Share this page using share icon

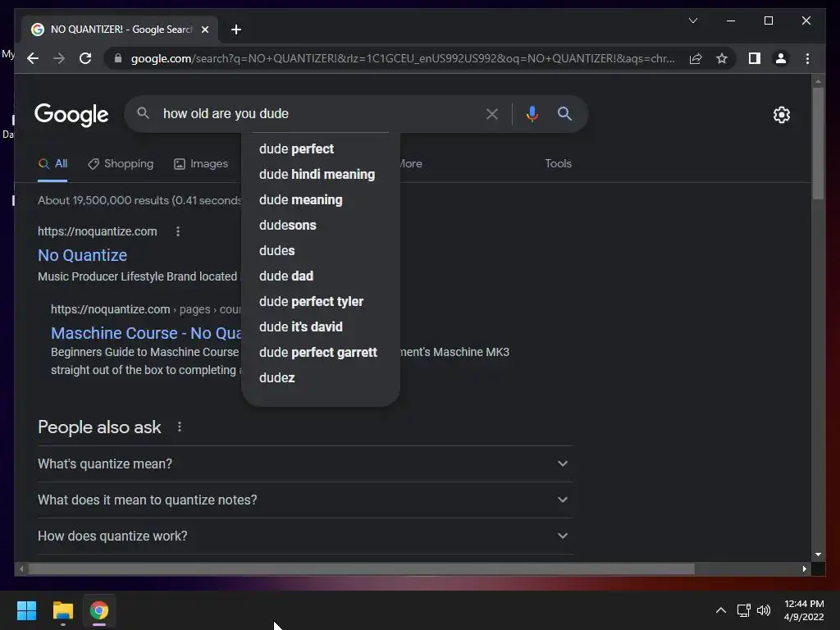(x=696, y=58)
